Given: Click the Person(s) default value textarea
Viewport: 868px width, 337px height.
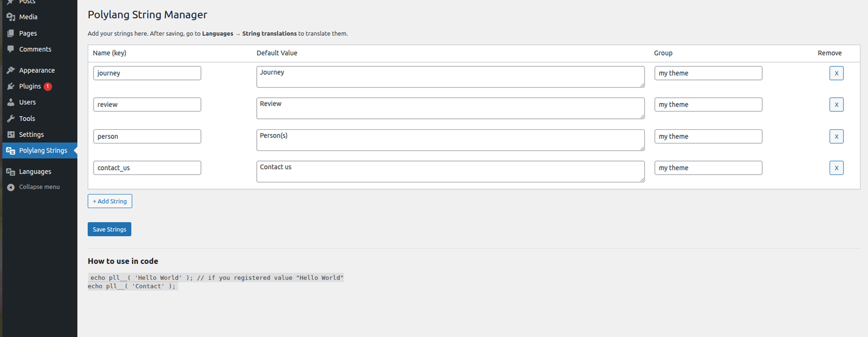Looking at the screenshot, I should (450, 140).
